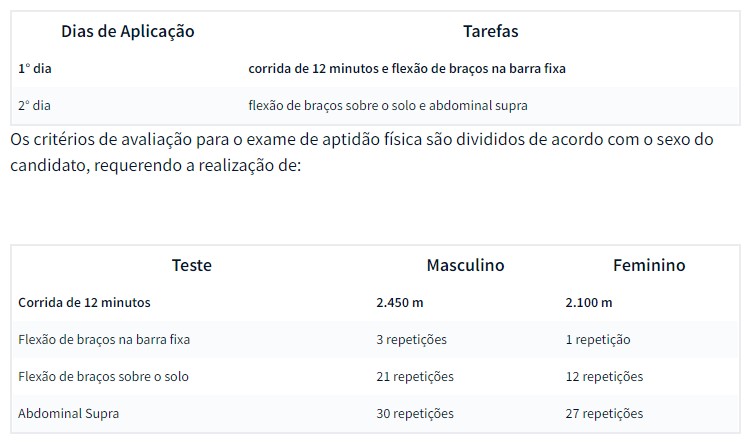Click the 'Masculino' column header
The width and height of the screenshot is (753, 448).
pos(465,265)
